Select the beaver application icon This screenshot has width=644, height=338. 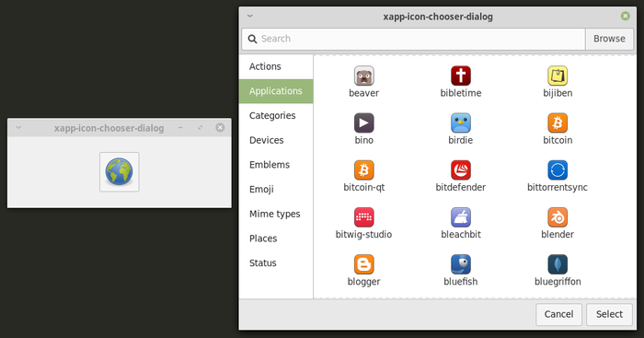pyautogui.click(x=364, y=76)
